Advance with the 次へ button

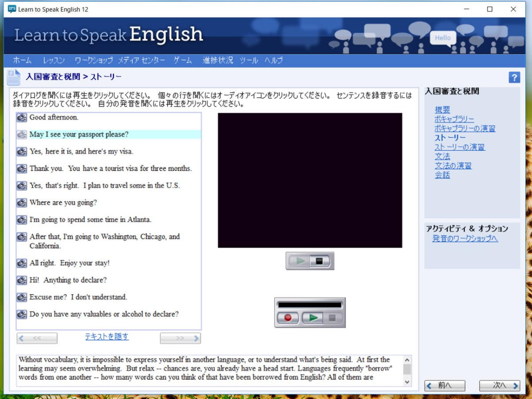499,385
